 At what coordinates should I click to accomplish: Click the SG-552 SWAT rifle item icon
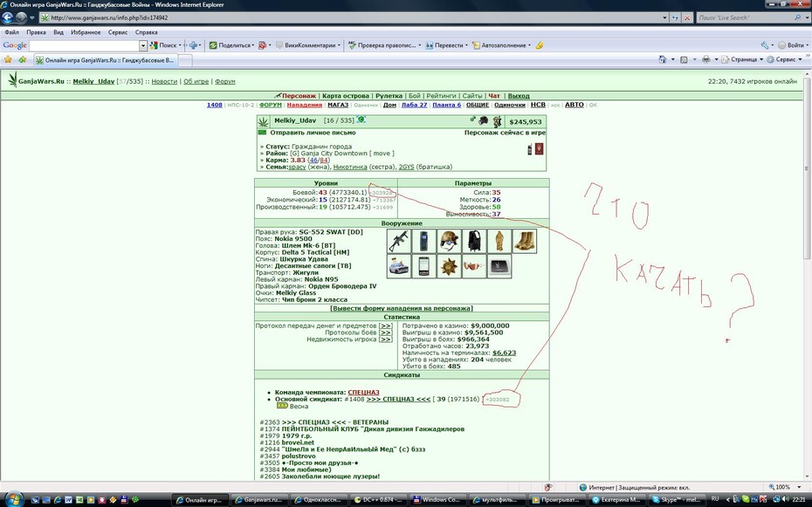(399, 241)
